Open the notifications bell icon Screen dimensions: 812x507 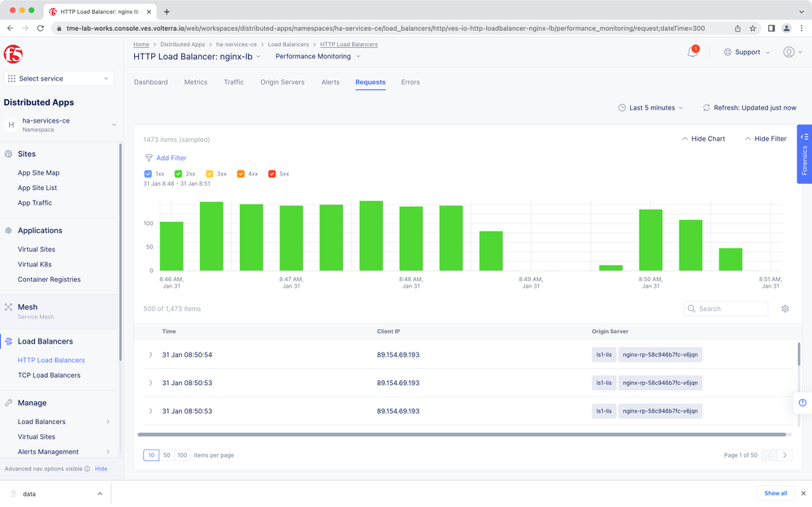tap(693, 52)
